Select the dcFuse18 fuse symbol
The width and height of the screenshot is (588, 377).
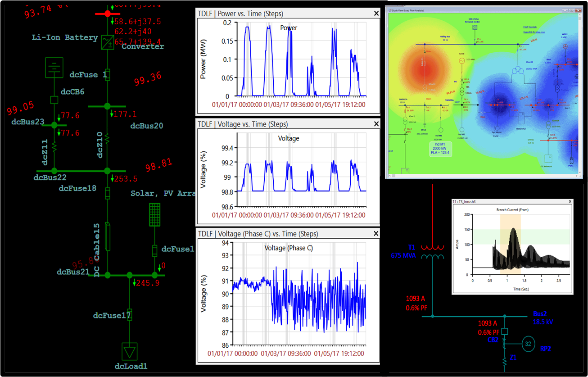coord(108,194)
